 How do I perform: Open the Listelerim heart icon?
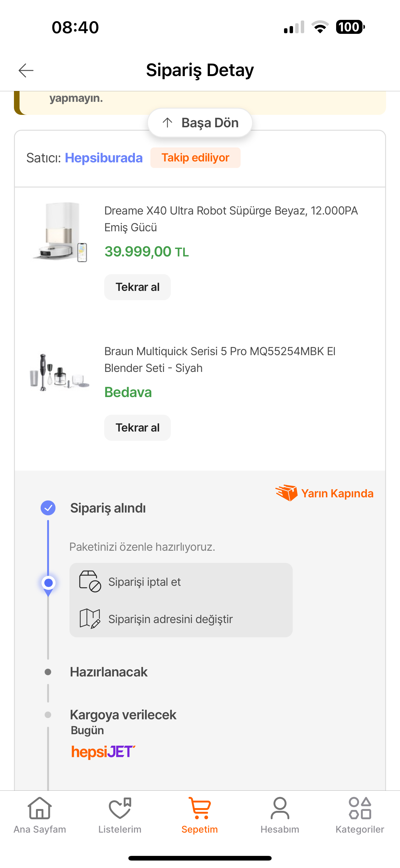(120, 808)
